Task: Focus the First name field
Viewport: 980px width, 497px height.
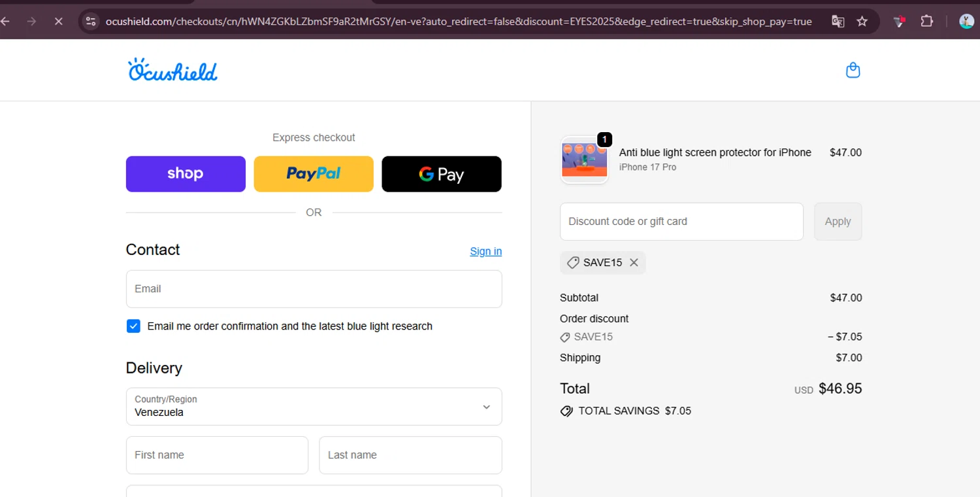Action: tap(217, 455)
